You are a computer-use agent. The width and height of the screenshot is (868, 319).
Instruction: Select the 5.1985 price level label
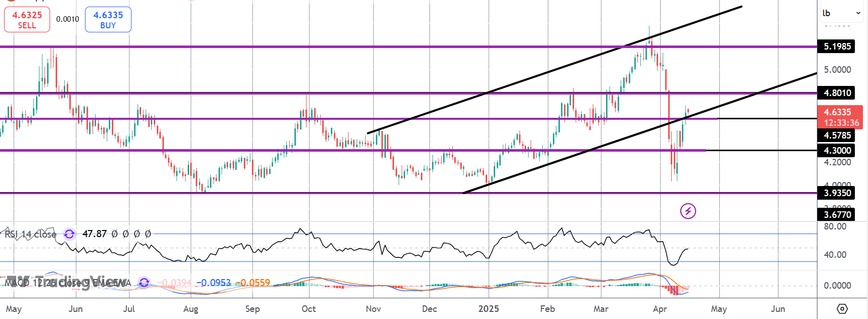837,47
